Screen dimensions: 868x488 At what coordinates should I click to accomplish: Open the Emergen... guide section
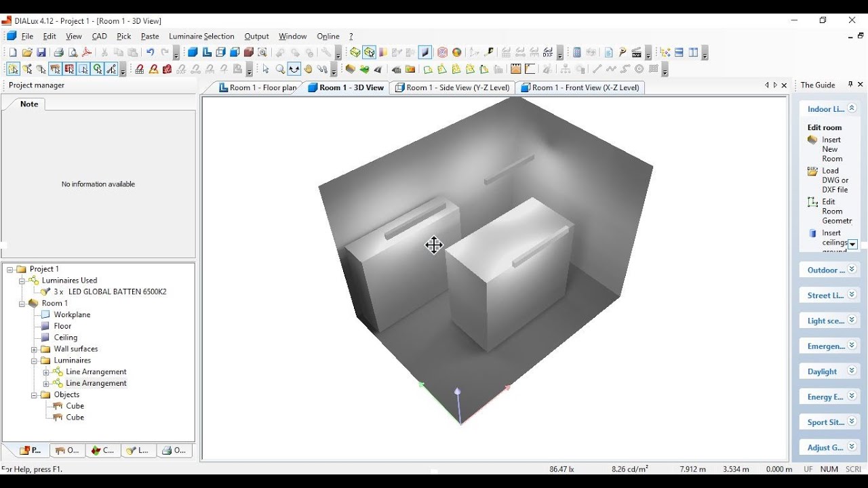point(829,346)
